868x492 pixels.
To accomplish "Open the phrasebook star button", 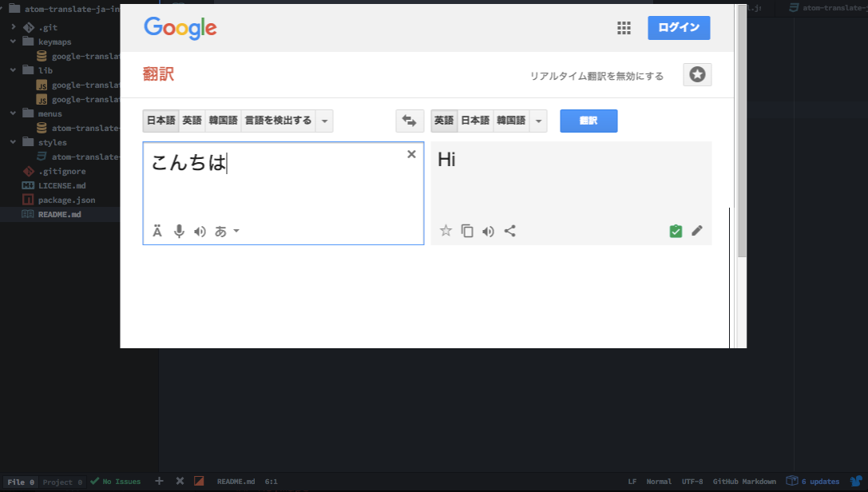I will click(x=697, y=75).
